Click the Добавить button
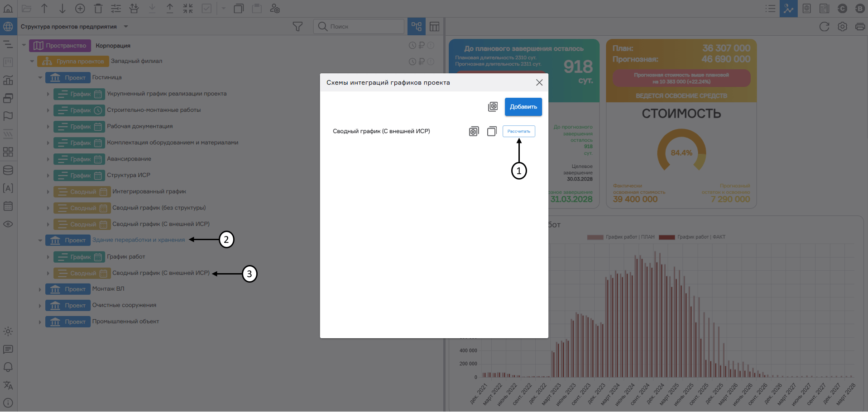 tap(523, 107)
